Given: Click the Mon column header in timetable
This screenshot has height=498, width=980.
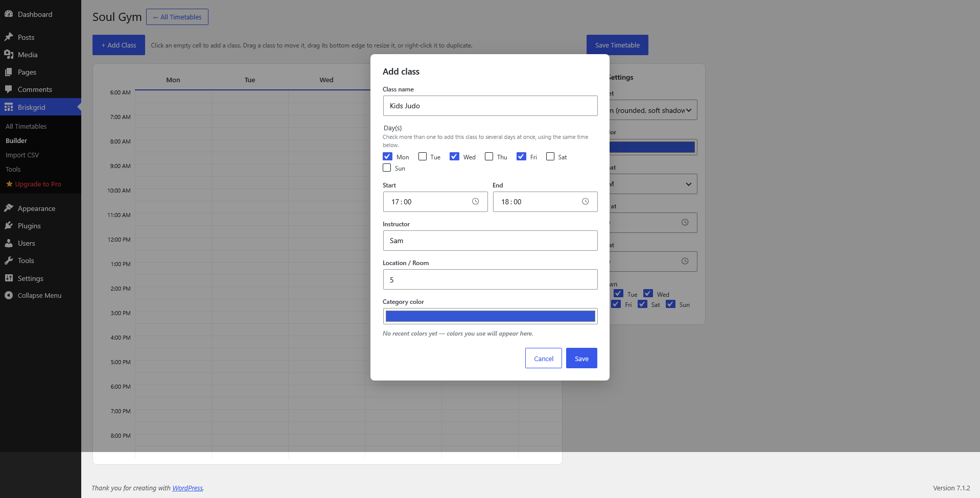Looking at the screenshot, I should 173,80.
